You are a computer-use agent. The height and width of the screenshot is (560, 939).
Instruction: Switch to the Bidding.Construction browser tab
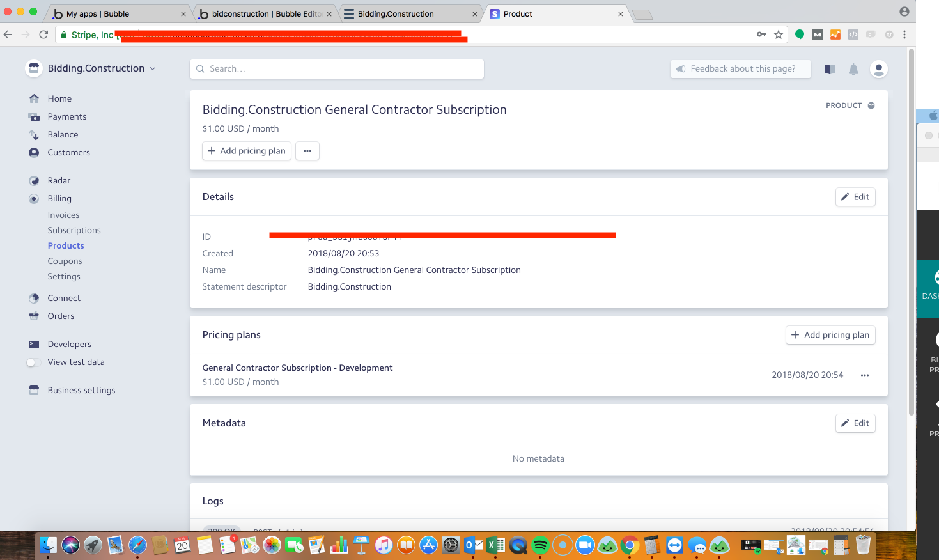pyautogui.click(x=410, y=14)
